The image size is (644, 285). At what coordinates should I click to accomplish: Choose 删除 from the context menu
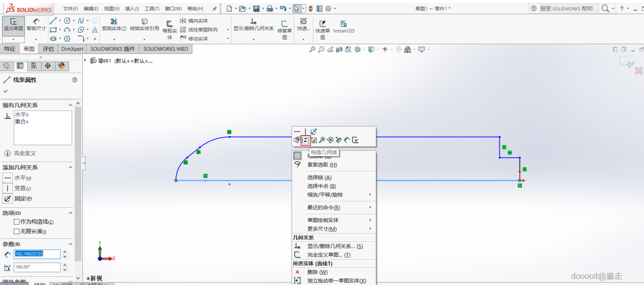click(x=317, y=272)
